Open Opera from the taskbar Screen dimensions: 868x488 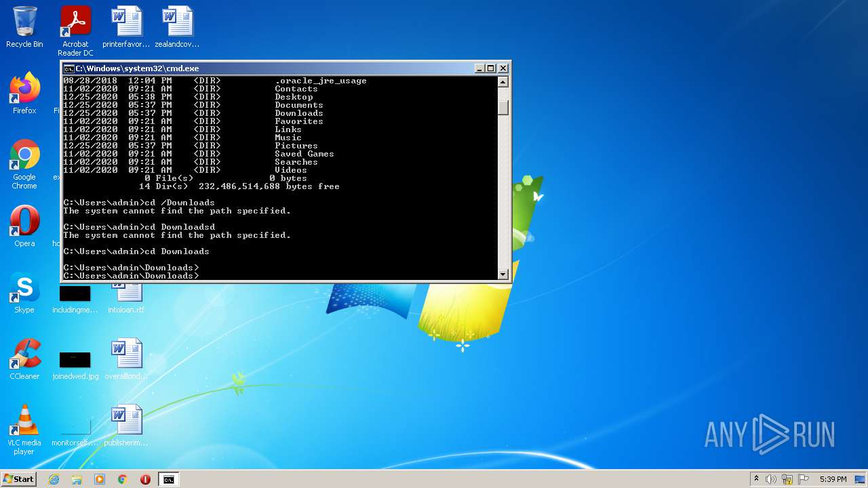[145, 479]
